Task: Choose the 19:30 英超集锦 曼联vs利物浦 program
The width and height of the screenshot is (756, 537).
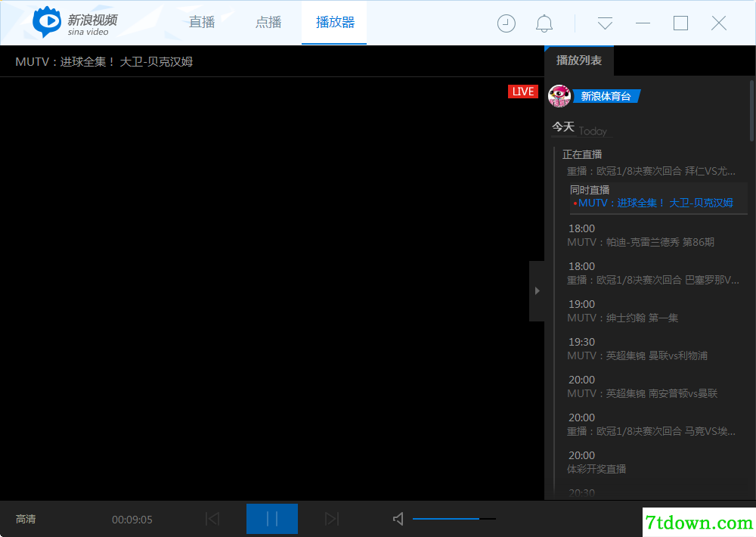Action: coord(637,349)
